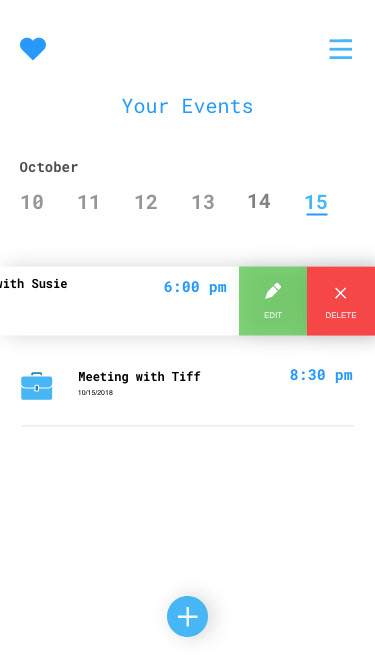Viewport: 375px width, 667px height.
Task: Tap the swiped Susie event title
Action: [x=33, y=284]
